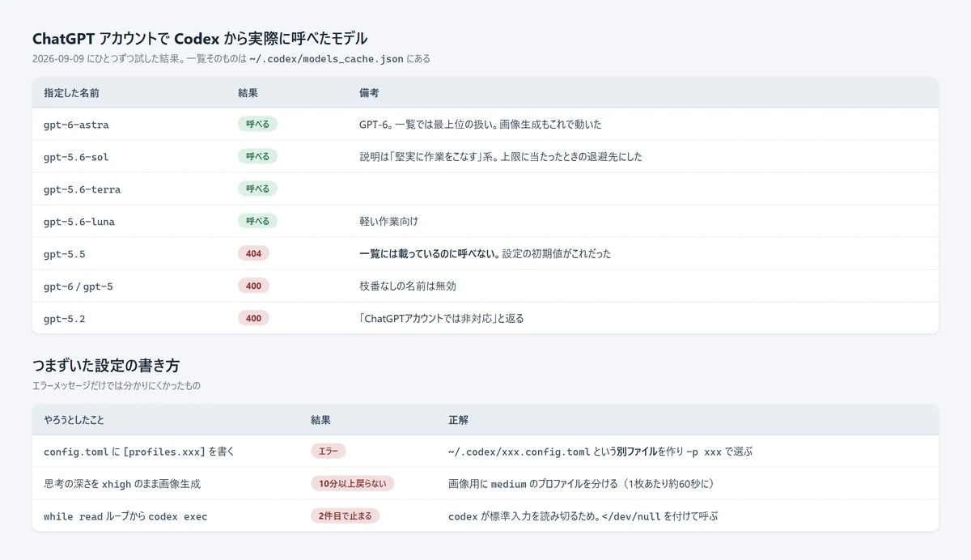
Task: Click the answer mentioning </dev/null
Action: click(x=583, y=516)
